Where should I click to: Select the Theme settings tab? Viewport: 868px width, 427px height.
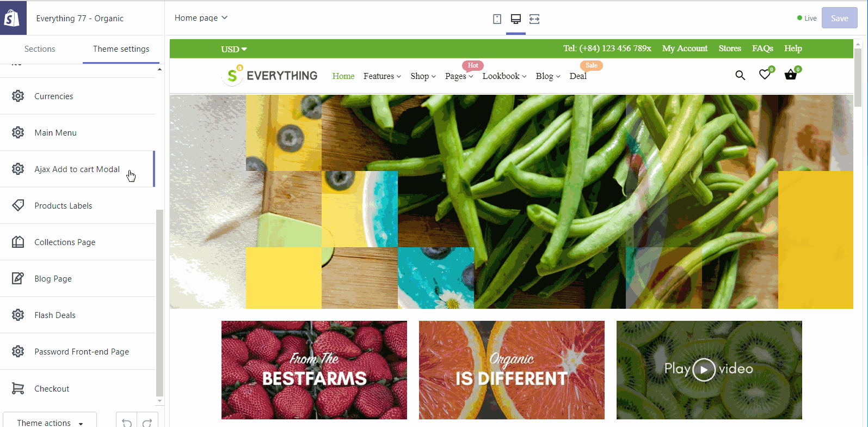(121, 49)
